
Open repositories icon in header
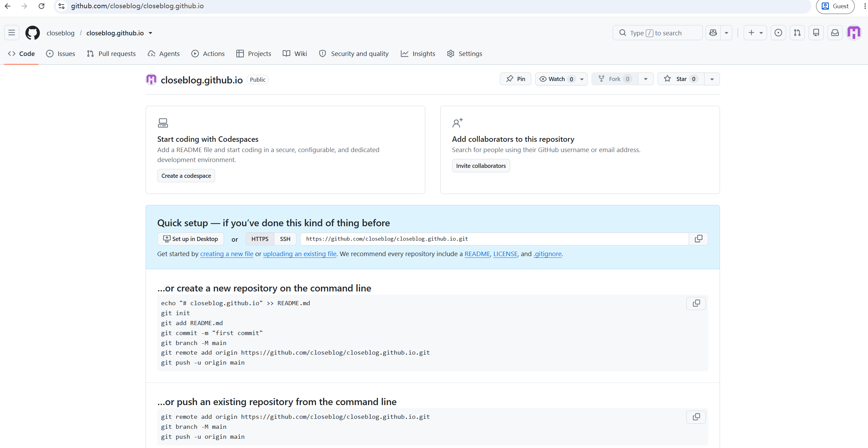[816, 33]
